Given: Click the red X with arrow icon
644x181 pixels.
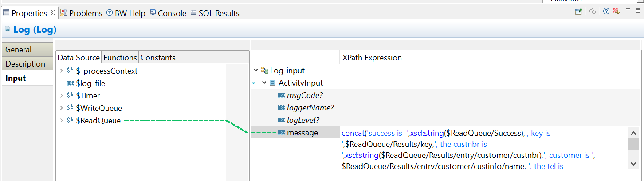Looking at the screenshot, I should 616,12.
